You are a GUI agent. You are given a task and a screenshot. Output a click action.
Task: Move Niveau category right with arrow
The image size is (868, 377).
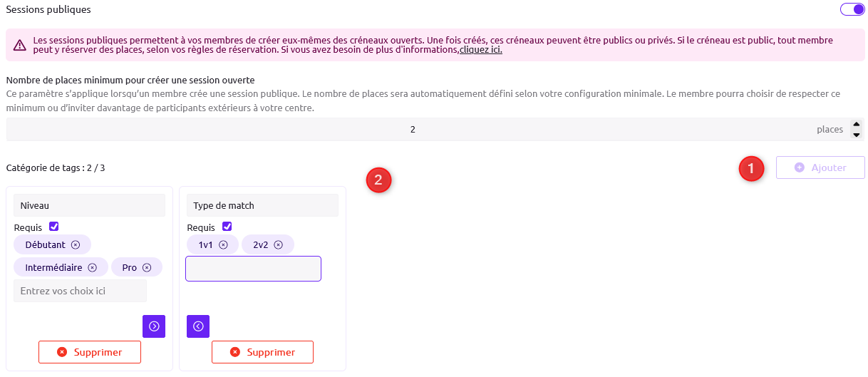point(154,326)
